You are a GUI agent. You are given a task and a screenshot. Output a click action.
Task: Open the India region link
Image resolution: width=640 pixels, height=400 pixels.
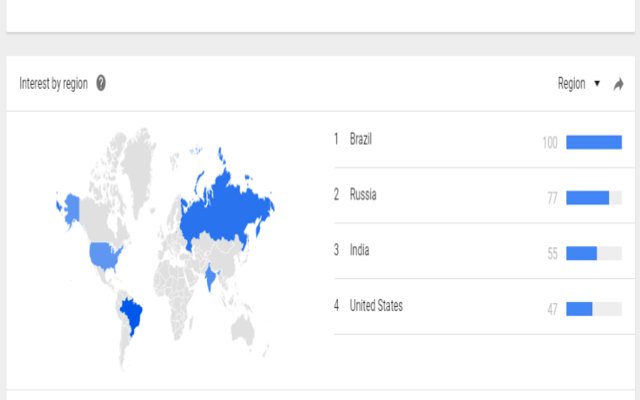pos(359,250)
